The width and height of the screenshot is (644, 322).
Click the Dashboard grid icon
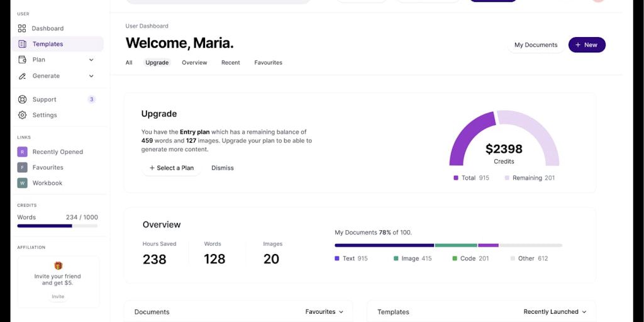[x=22, y=28]
